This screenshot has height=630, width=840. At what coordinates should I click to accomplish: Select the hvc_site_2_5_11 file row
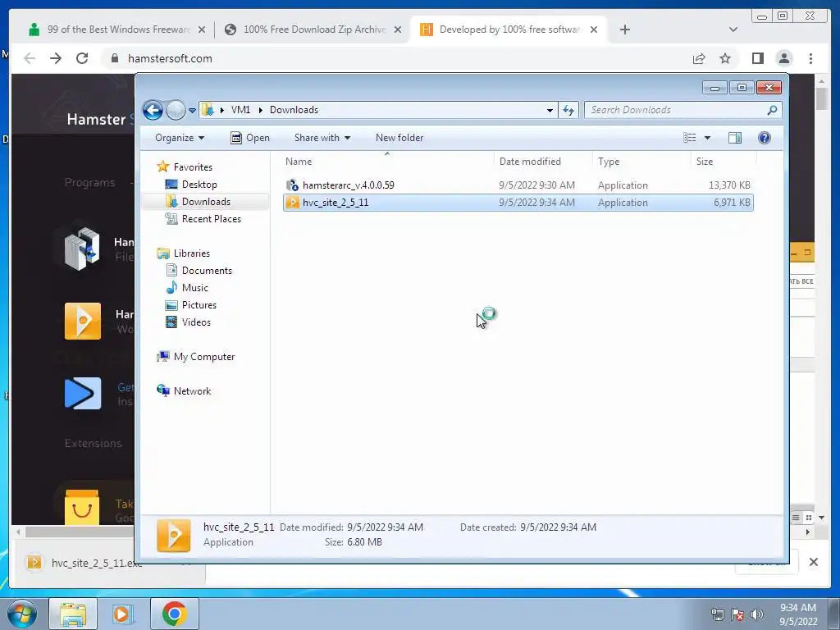click(x=518, y=203)
